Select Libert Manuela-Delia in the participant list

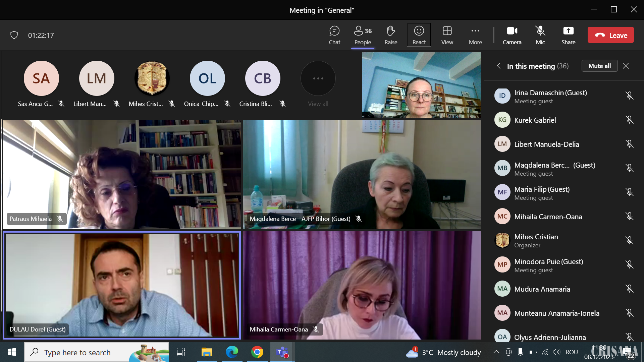[x=546, y=144]
